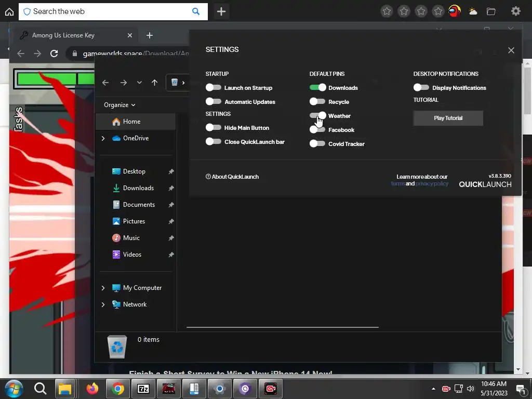Go up one folder in Explorer
This screenshot has width=532, height=399.
point(154,83)
